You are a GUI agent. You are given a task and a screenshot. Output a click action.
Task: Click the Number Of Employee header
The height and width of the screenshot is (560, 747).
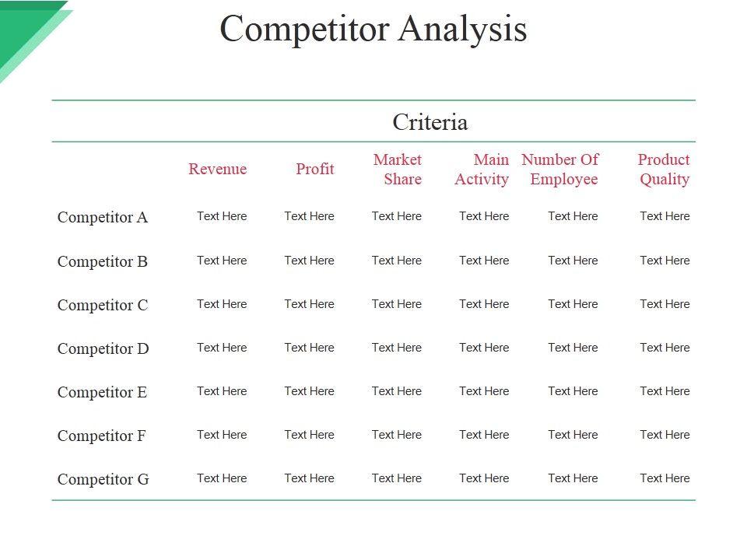560,170
